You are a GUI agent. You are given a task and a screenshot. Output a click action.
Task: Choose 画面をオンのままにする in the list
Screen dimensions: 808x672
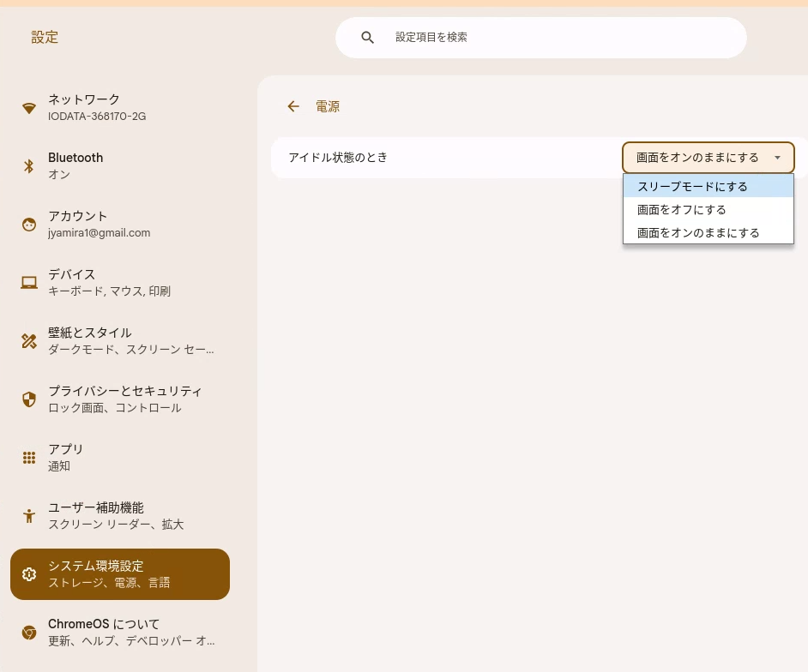708,233
